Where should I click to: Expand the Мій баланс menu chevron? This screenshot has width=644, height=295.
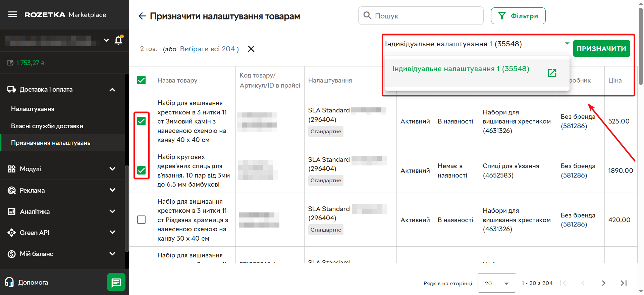(x=113, y=254)
